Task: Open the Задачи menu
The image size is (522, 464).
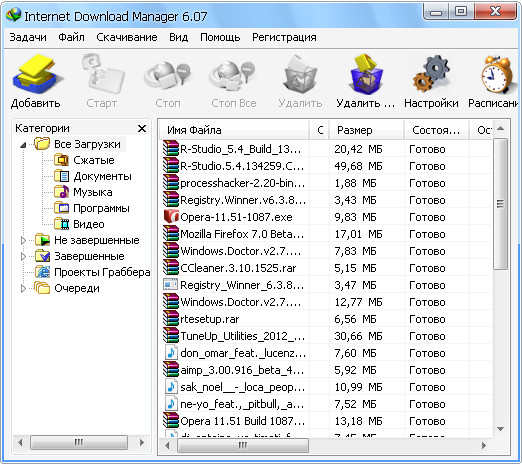Action: pos(28,37)
